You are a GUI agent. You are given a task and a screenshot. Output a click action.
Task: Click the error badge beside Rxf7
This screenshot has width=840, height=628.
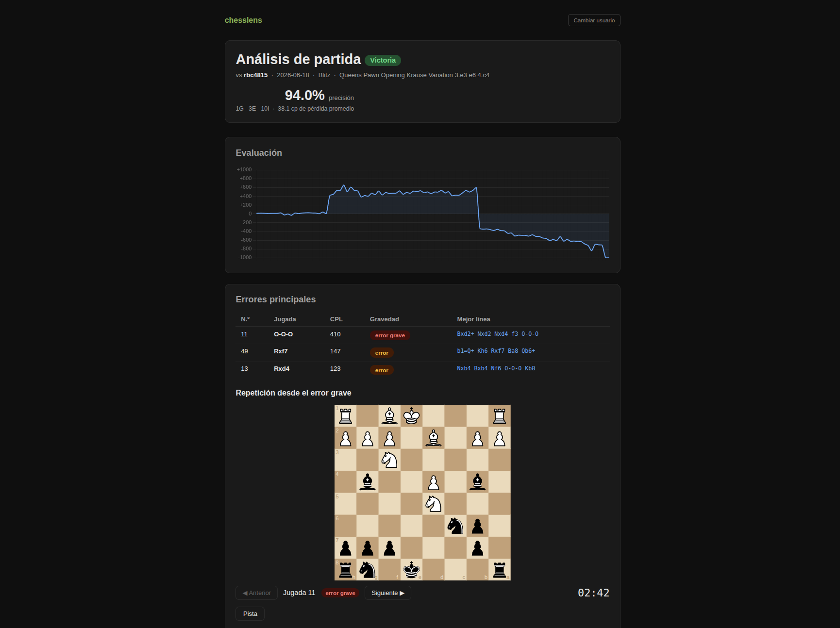pos(382,353)
